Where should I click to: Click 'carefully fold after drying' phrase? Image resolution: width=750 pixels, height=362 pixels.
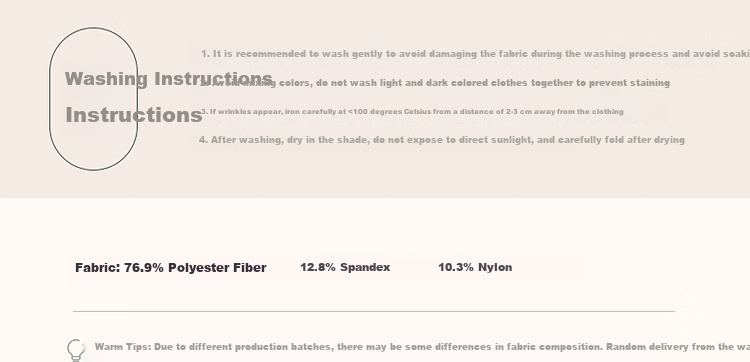pyautogui.click(x=621, y=140)
